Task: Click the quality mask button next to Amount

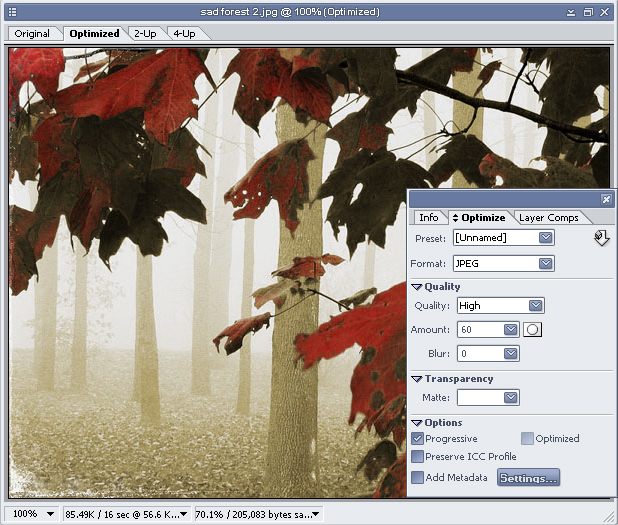Action: (533, 329)
